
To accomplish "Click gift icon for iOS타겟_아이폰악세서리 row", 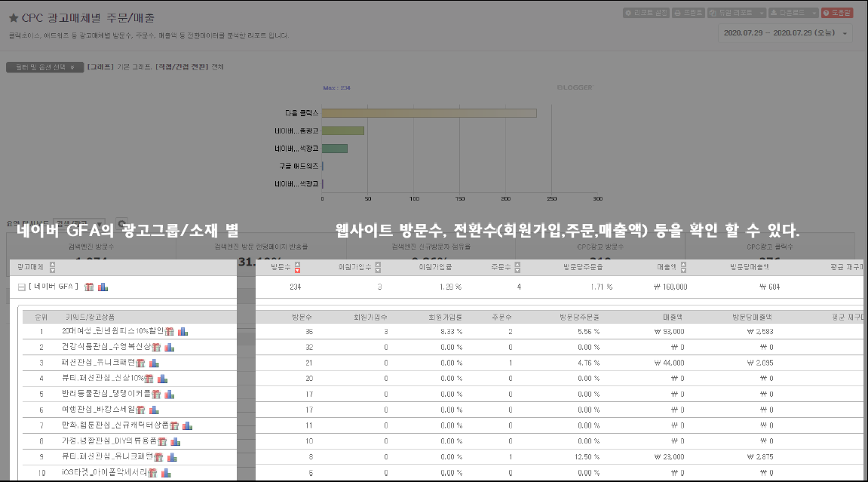I will coord(153,473).
